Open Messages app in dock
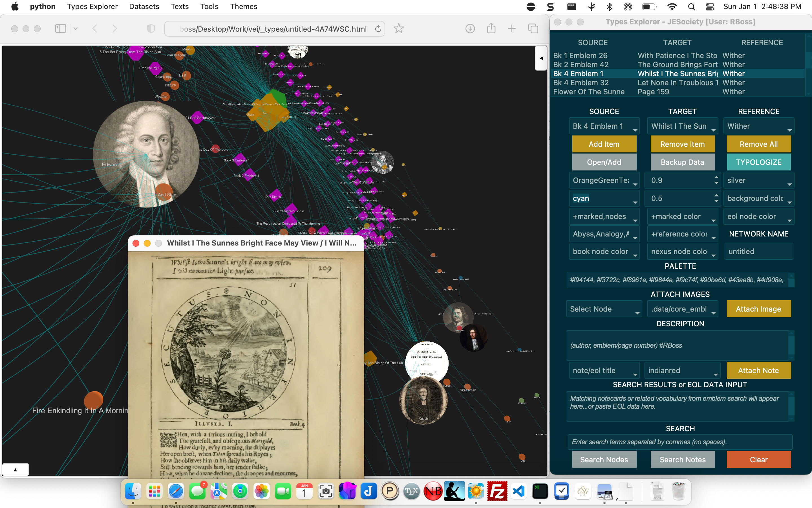The image size is (812, 508). pos(197,491)
